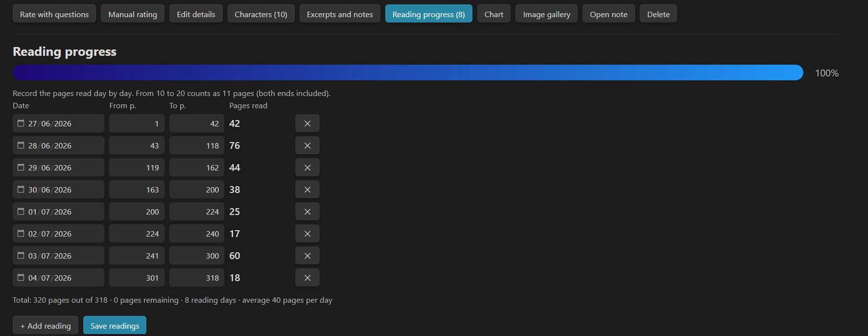Open calendar icon for 29/06/2026 date

(21, 167)
